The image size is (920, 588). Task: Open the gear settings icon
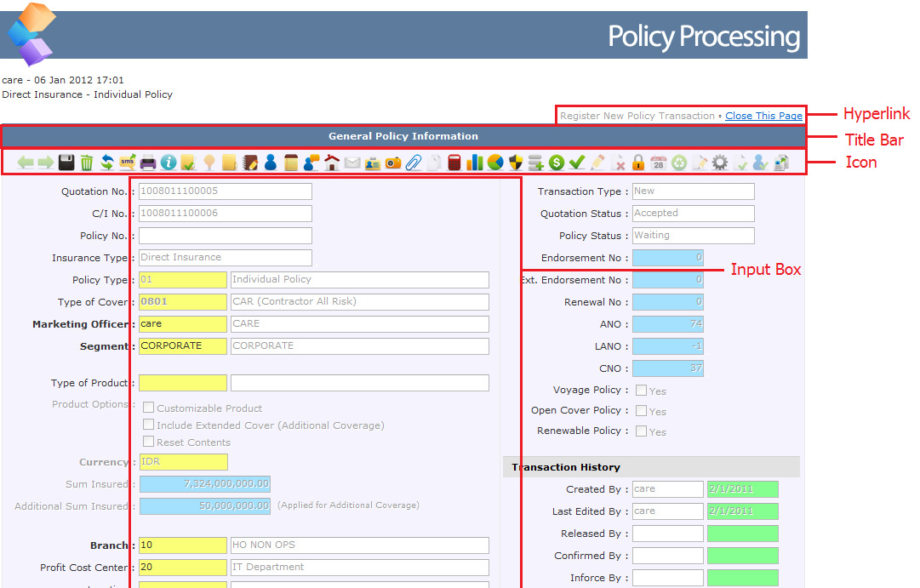pos(720,162)
